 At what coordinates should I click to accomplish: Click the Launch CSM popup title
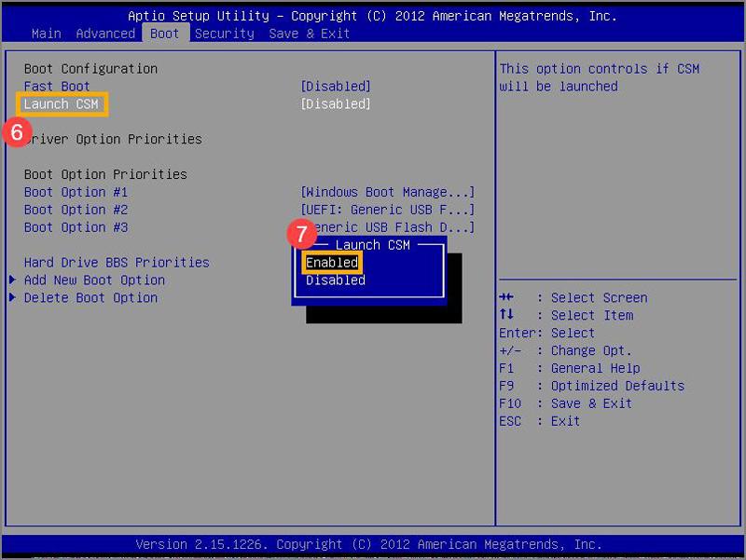[x=371, y=245]
